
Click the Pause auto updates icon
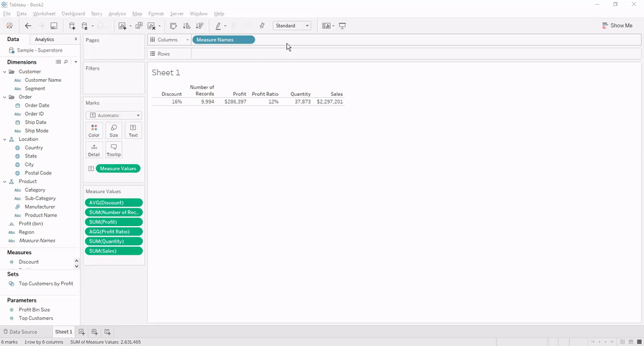(85, 26)
